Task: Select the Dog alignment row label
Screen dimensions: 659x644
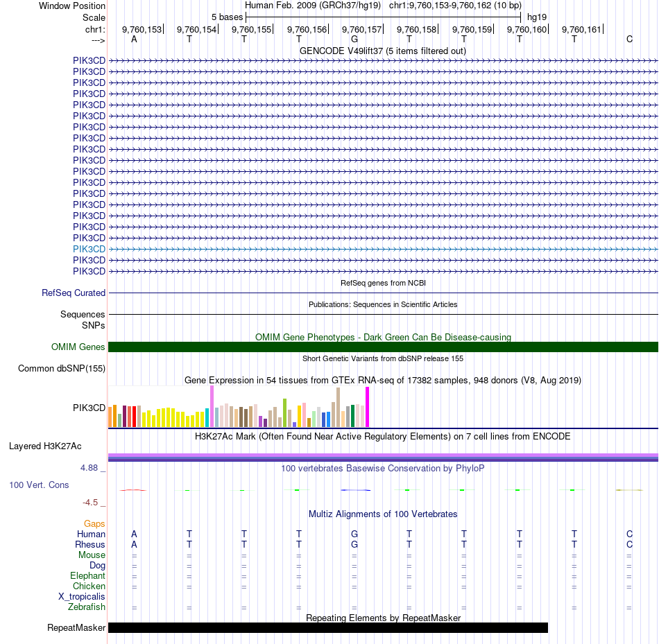Action: [98, 566]
